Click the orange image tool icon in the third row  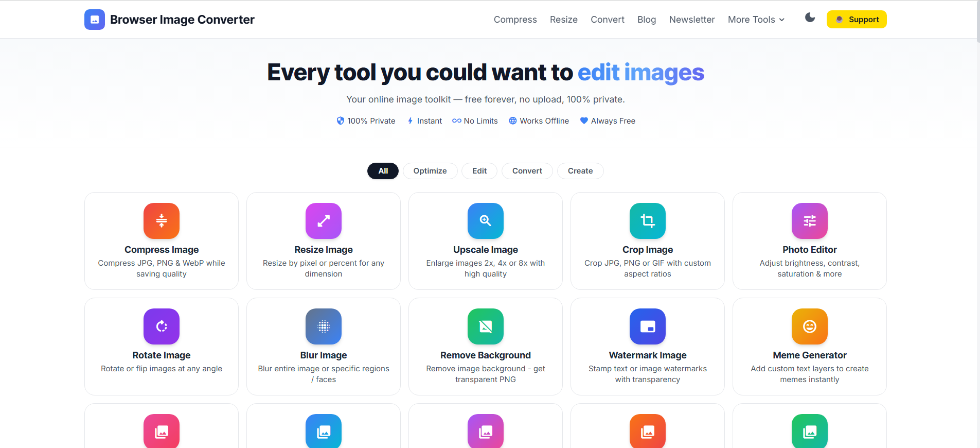tap(648, 431)
